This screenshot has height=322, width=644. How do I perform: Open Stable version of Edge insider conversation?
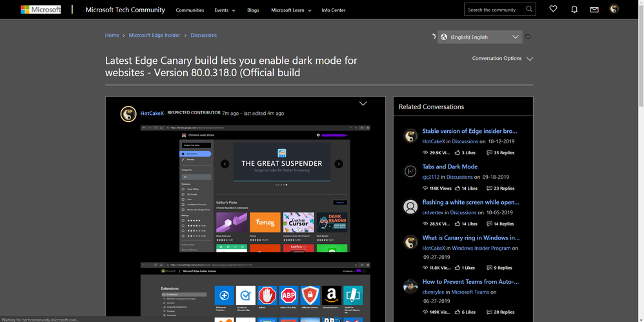point(470,131)
